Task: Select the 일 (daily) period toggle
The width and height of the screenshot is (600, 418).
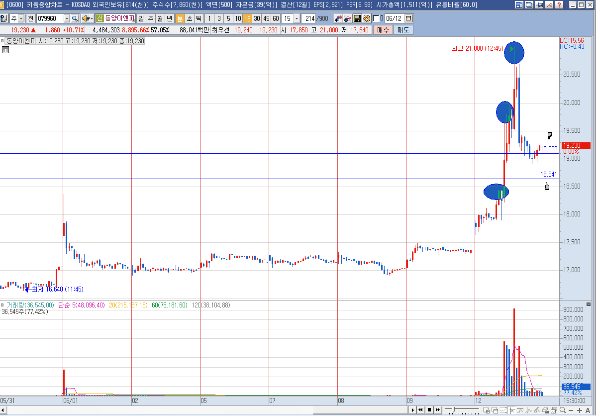Action: (x=141, y=18)
